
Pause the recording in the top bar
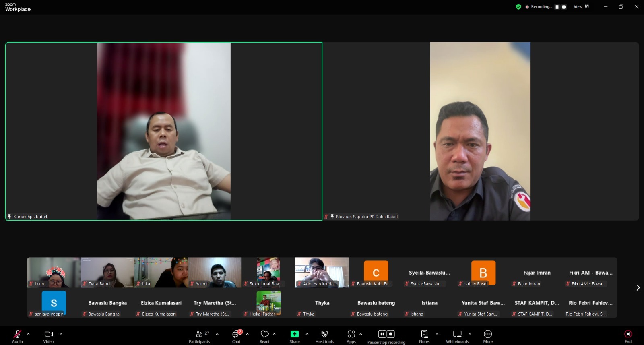[x=557, y=7]
